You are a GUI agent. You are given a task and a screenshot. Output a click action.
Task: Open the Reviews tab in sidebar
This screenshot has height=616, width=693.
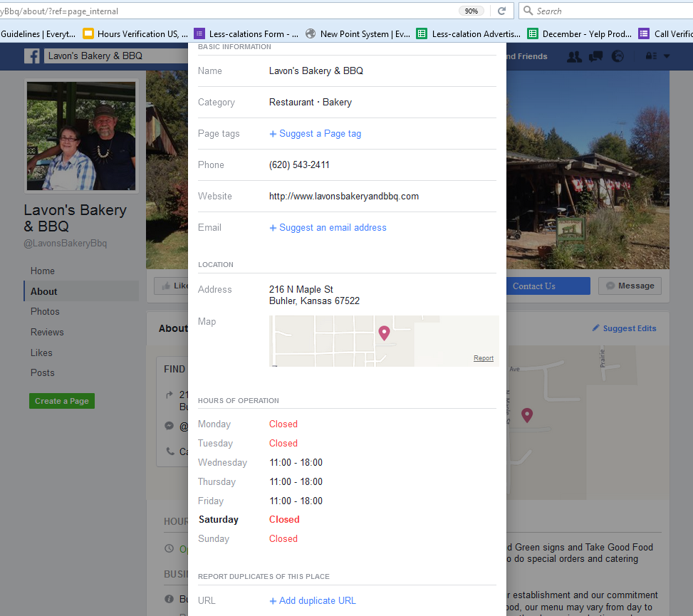point(47,333)
